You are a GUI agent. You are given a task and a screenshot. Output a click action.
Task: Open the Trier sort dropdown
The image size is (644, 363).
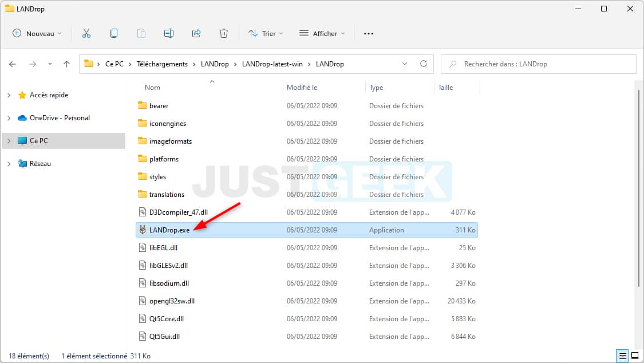point(266,34)
